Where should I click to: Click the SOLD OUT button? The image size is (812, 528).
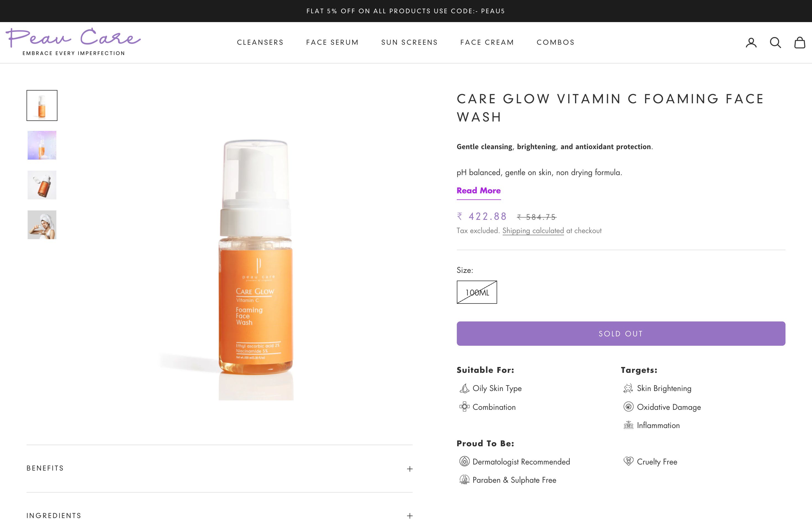click(x=620, y=334)
